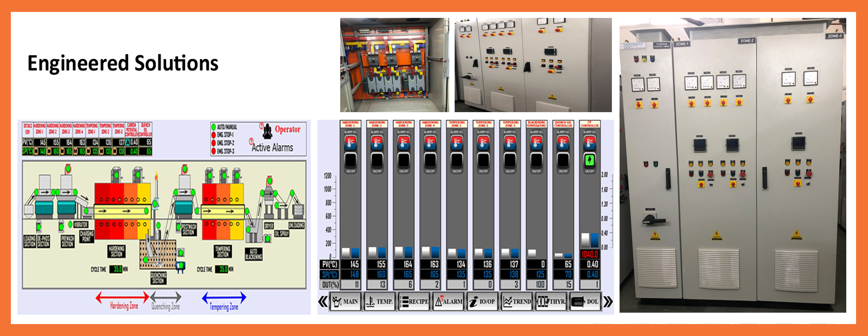Switch to the MAIN screen tab

coord(346,302)
